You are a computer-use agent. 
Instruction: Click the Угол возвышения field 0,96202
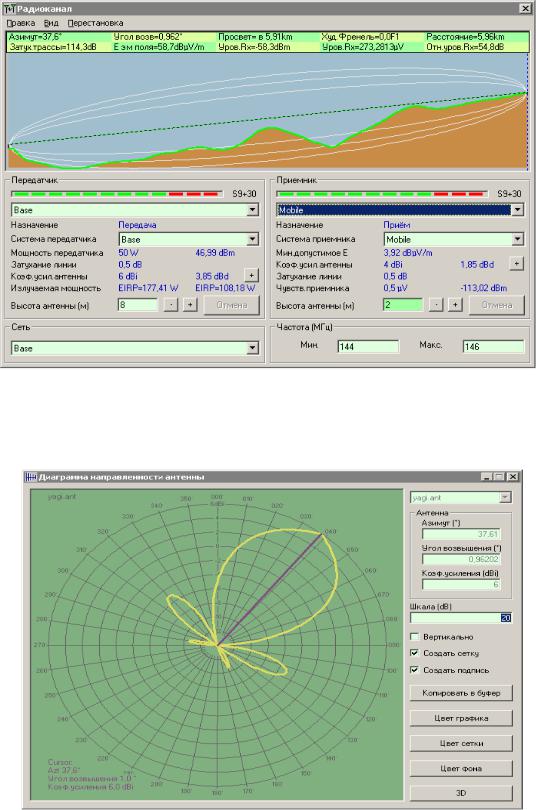pos(461,559)
